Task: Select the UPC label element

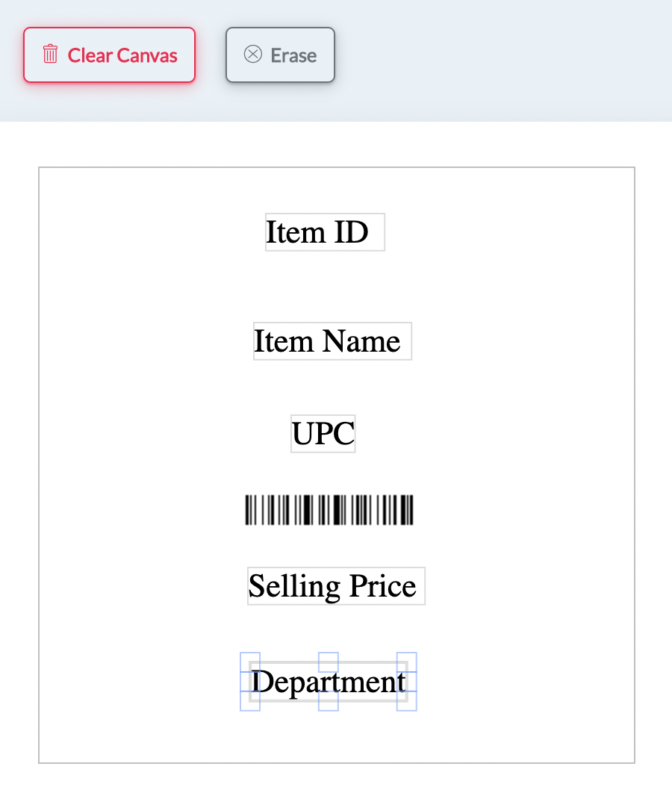Action: pos(323,433)
